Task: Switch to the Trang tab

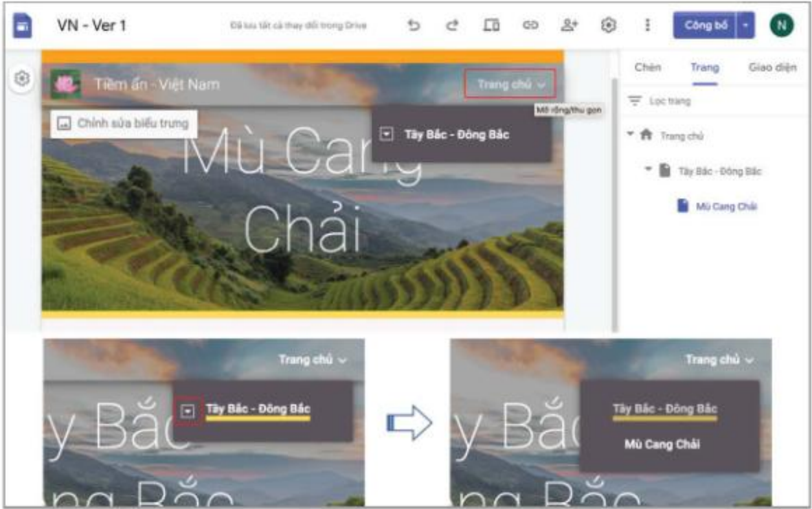Action: (705, 67)
